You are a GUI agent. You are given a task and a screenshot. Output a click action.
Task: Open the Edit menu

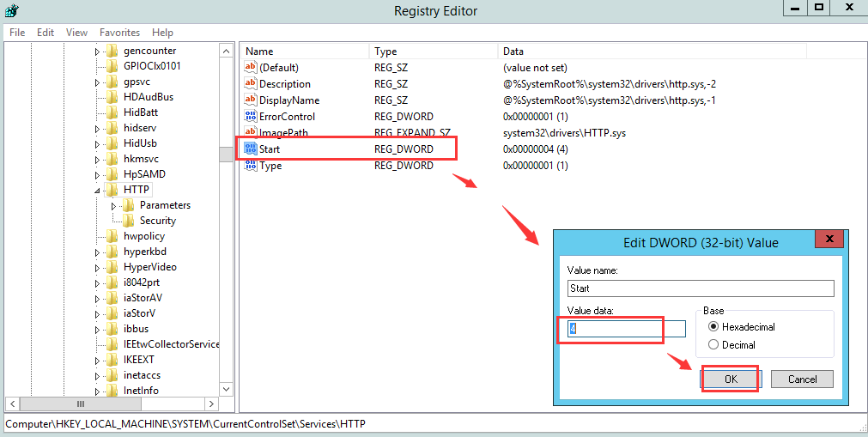point(46,33)
